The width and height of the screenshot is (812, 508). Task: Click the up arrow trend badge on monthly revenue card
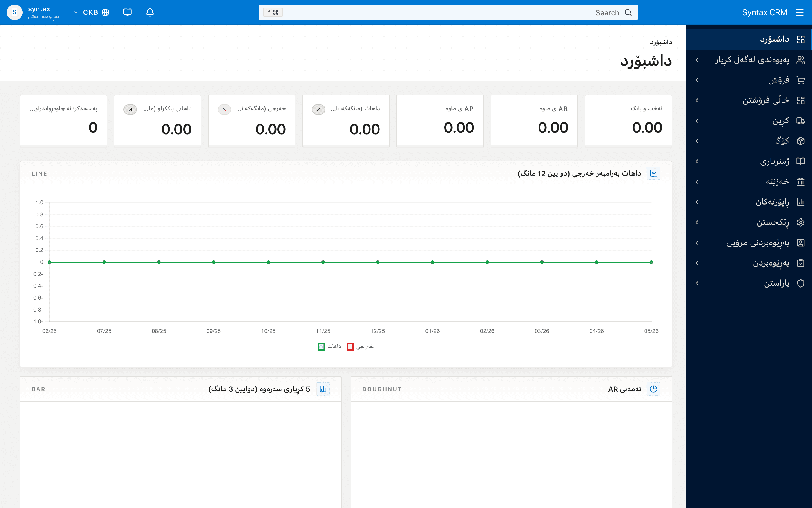pos(318,109)
